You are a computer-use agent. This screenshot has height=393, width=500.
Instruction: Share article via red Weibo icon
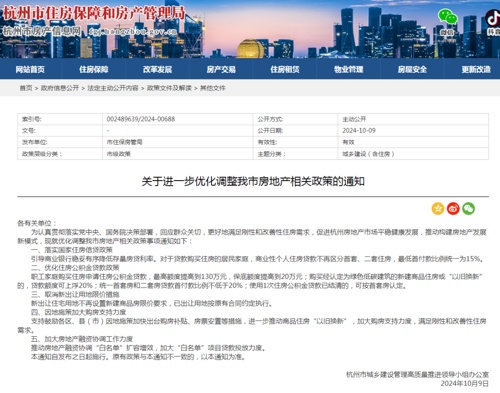pos(453,209)
